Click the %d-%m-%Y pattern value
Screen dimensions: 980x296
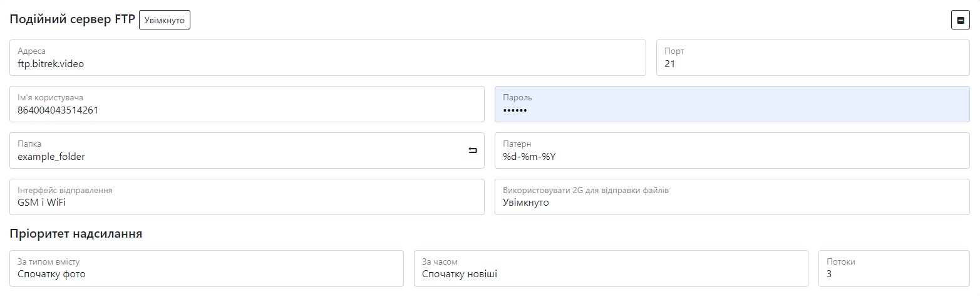coord(529,157)
